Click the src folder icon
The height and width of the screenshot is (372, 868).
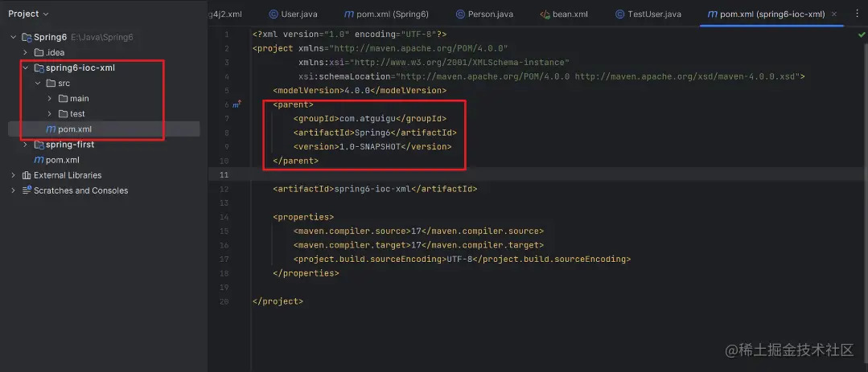tap(51, 84)
